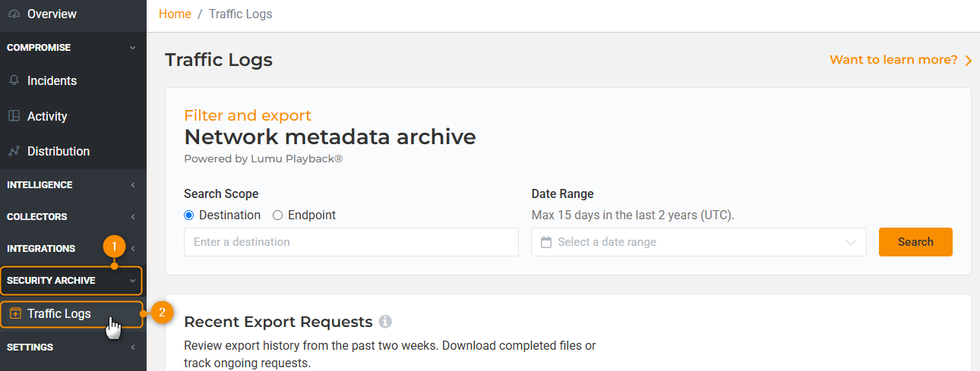The width and height of the screenshot is (980, 371).
Task: Click the orange Search button
Action: 915,242
